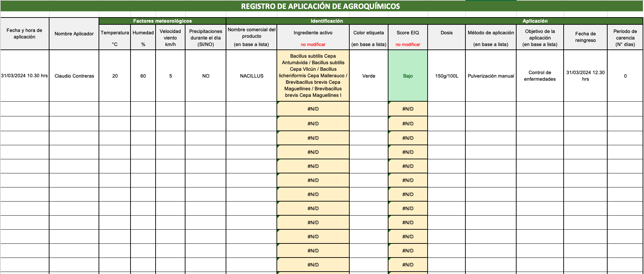Click the "Identificación" group header
644x274 pixels.
click(x=327, y=21)
